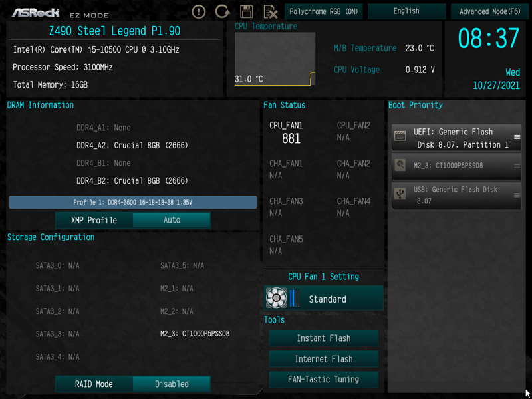Screen dimensions: 532x399
Task: Launch FAN-Tastic Tuning
Action: pyautogui.click(x=324, y=379)
